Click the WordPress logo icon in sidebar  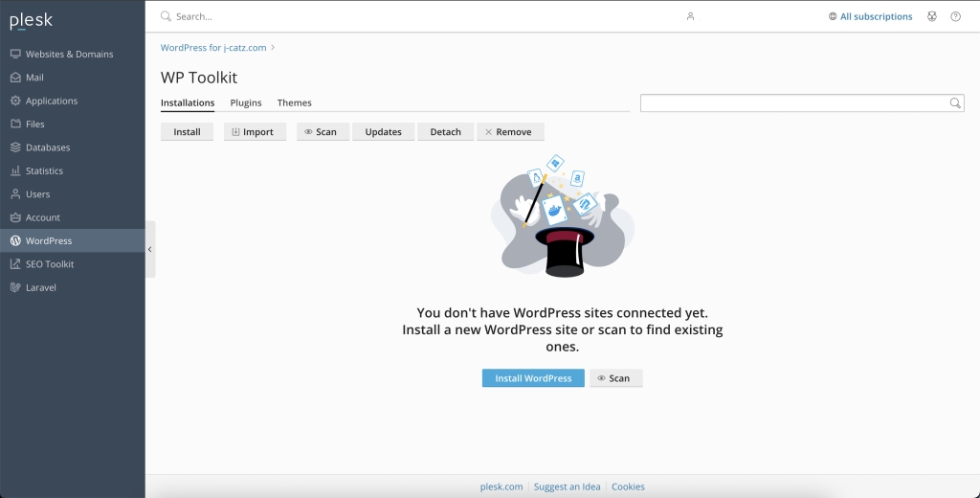pyautogui.click(x=15, y=241)
